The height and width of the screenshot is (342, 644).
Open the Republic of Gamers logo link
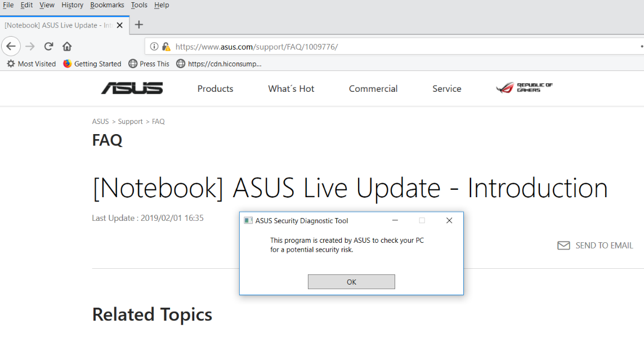tap(524, 88)
